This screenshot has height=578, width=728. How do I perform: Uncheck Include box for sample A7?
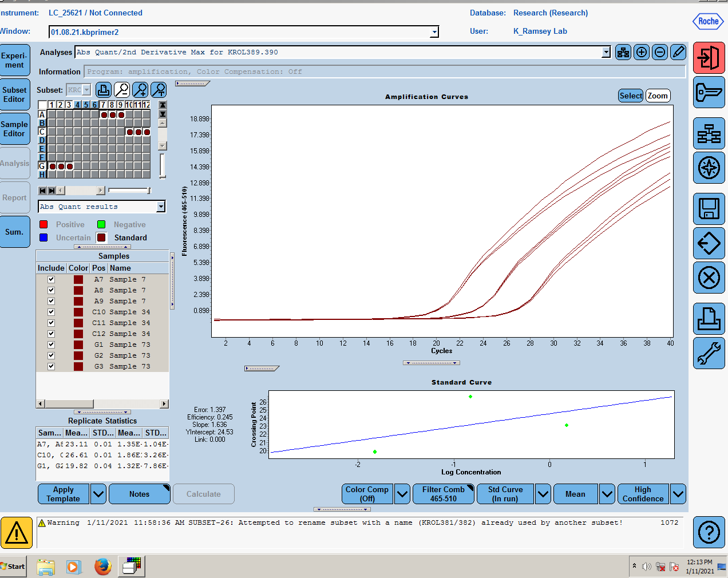(51, 279)
